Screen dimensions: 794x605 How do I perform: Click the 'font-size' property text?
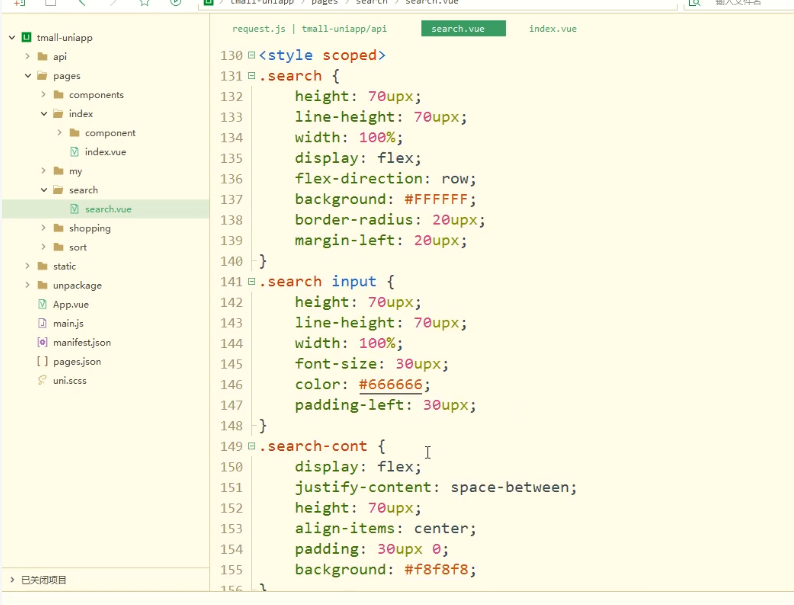pyautogui.click(x=336, y=364)
